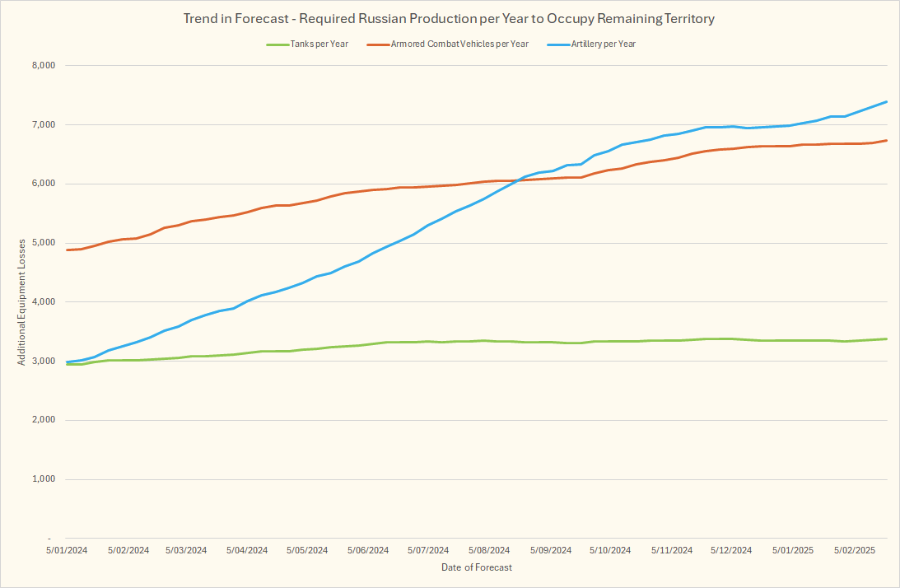This screenshot has width=900, height=588.
Task: Select the Additional Equipment Losses axis title
Action: (x=21, y=301)
